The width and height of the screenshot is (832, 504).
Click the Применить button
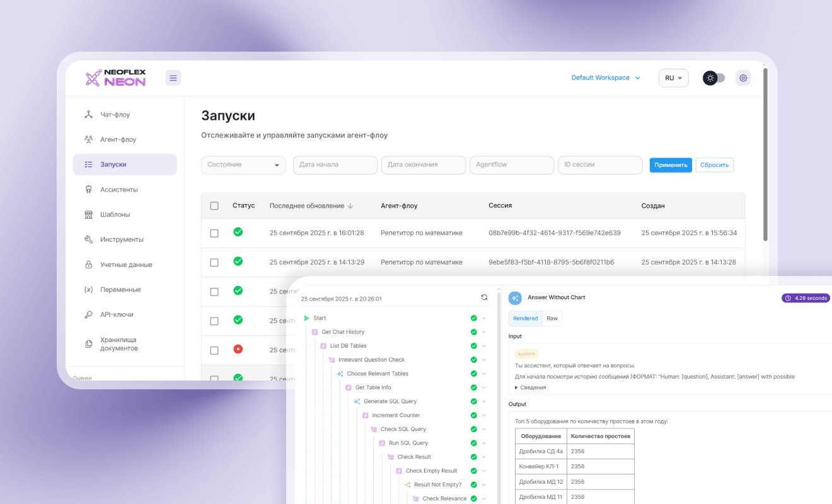[671, 165]
